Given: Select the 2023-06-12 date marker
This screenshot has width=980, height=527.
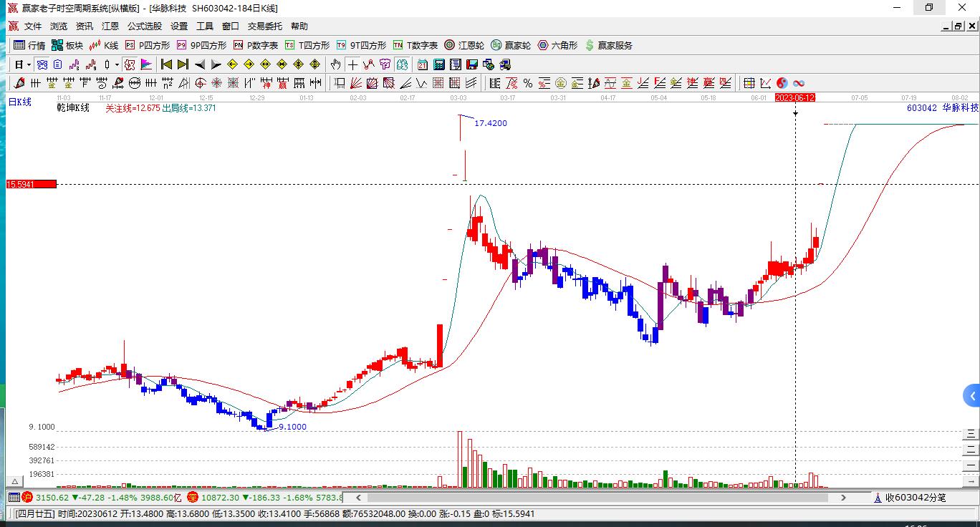Looking at the screenshot, I should point(795,97).
